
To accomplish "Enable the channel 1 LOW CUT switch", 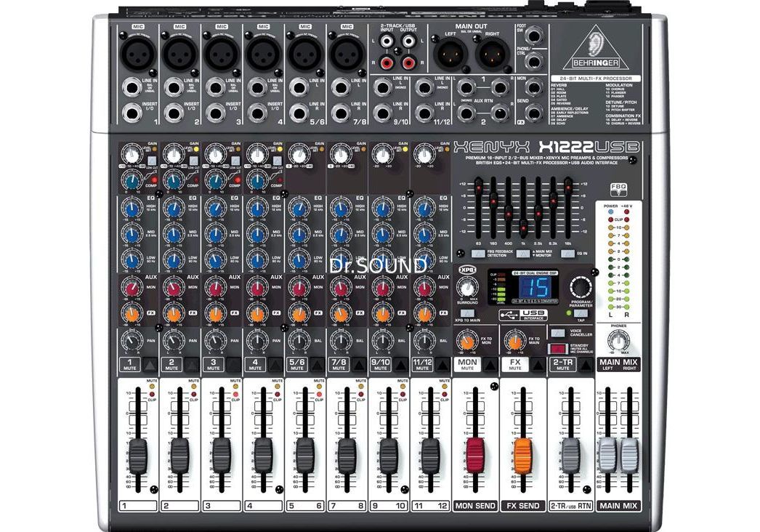I will pyautogui.click(x=152, y=161).
